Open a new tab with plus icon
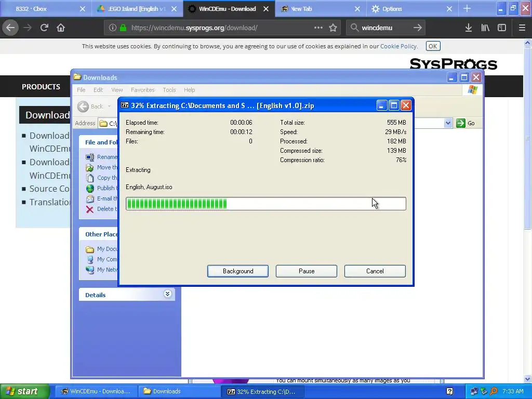The height and width of the screenshot is (399, 532). tap(467, 9)
